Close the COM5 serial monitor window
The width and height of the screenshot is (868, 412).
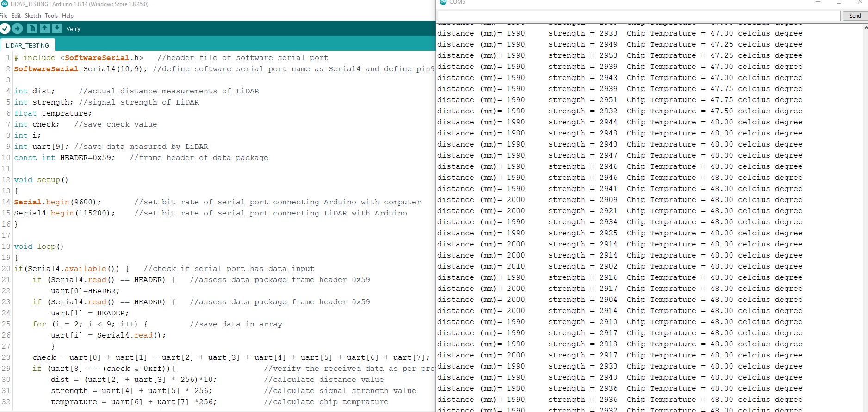tap(860, 2)
